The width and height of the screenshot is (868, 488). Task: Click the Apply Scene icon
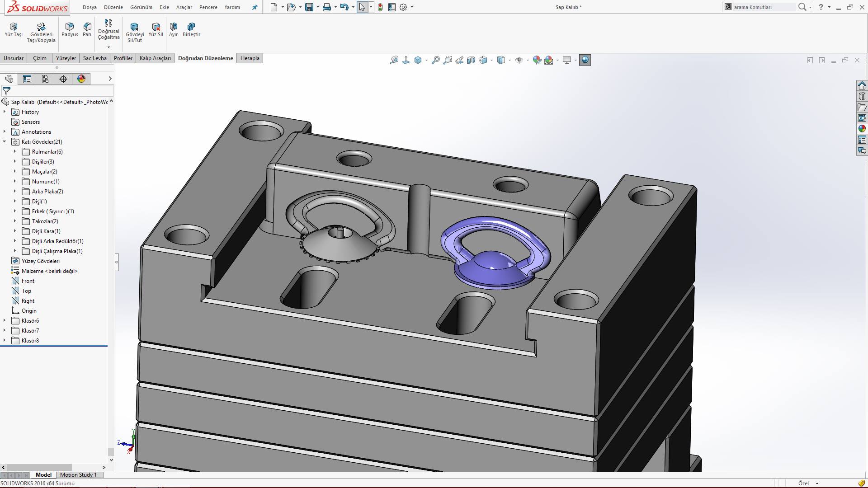click(549, 60)
